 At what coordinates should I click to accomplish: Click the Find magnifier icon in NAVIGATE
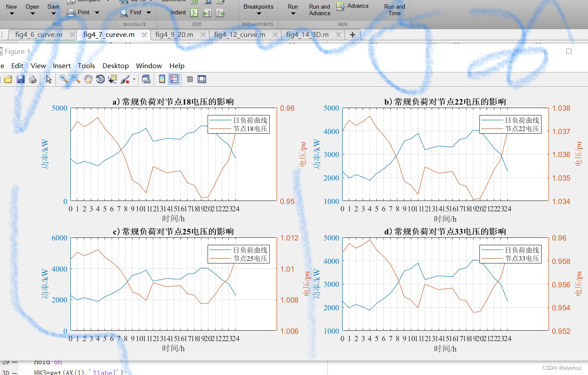pyautogui.click(x=125, y=13)
